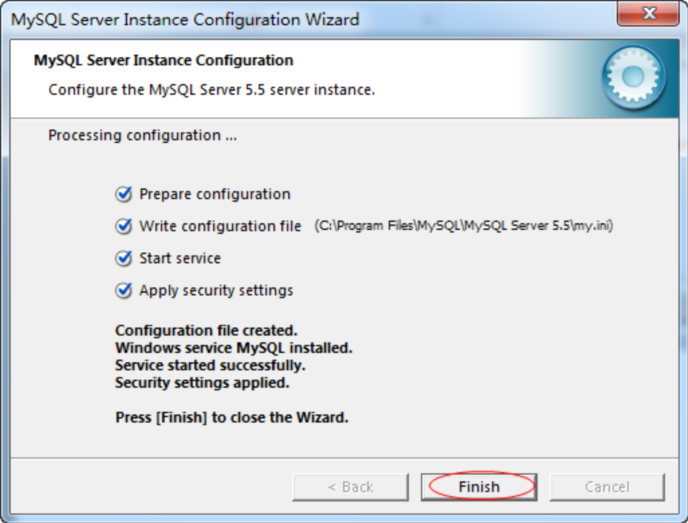Viewport: 688px width, 523px height.
Task: Click the my.ini file path text
Action: tap(463, 226)
